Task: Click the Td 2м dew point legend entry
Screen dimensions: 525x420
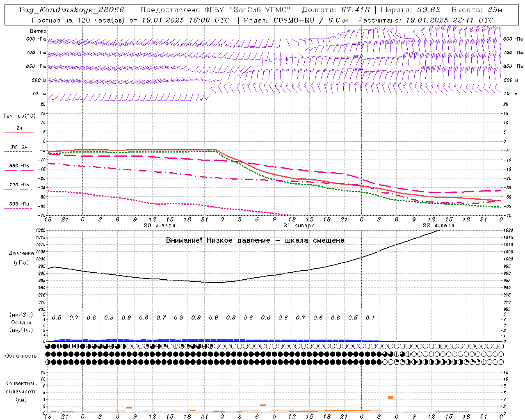Action: (19, 148)
